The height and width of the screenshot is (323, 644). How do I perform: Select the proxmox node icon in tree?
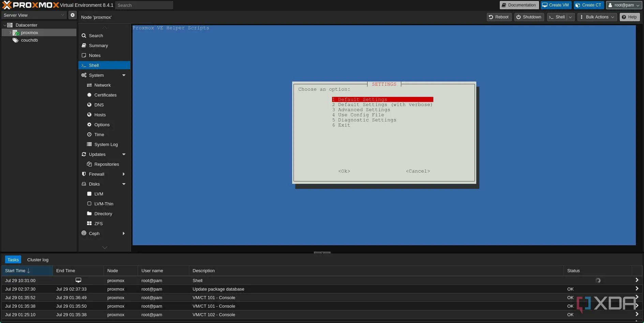[16, 33]
